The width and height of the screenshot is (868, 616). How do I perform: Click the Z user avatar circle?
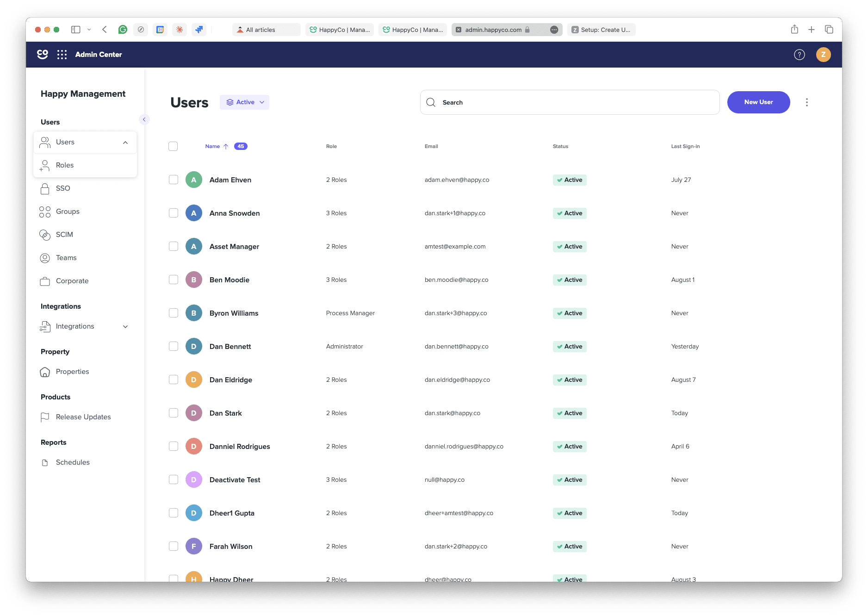pos(823,54)
